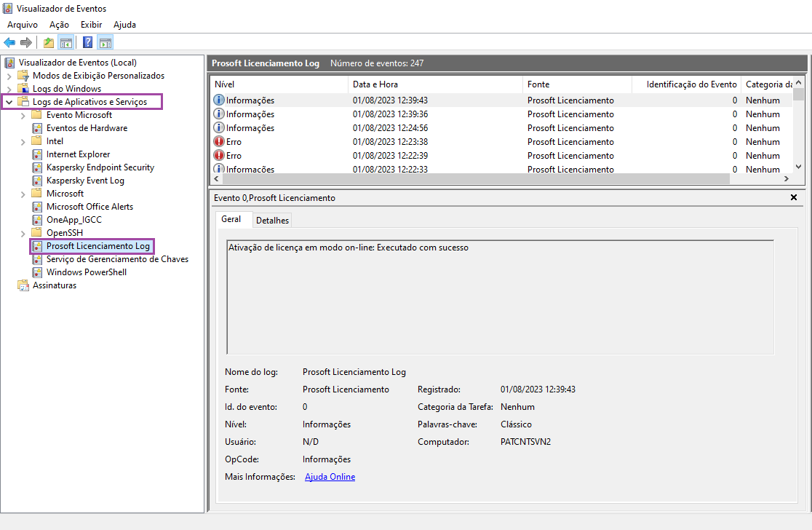Select the Erro event at 12:23:38
Screen dimensions: 812x530
[x=501, y=141]
